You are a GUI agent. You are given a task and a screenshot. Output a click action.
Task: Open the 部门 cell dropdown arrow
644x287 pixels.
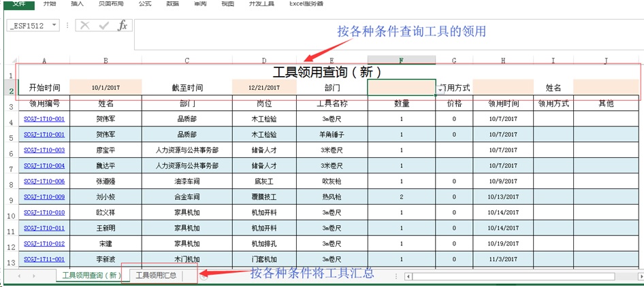coord(440,89)
